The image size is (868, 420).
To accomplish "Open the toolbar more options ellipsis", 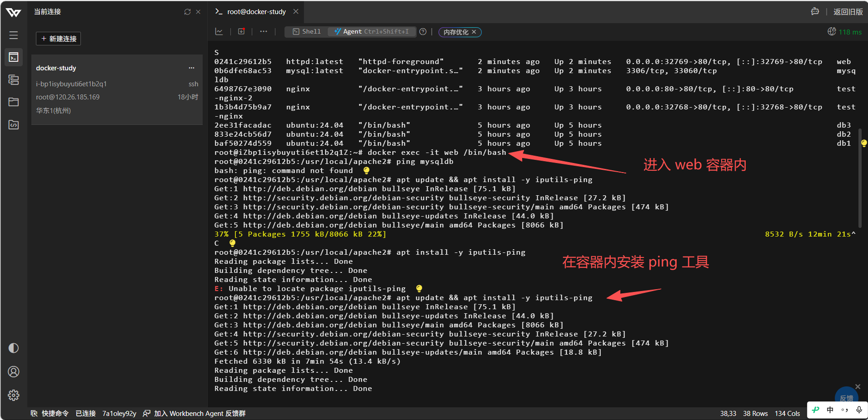I will (x=264, y=31).
